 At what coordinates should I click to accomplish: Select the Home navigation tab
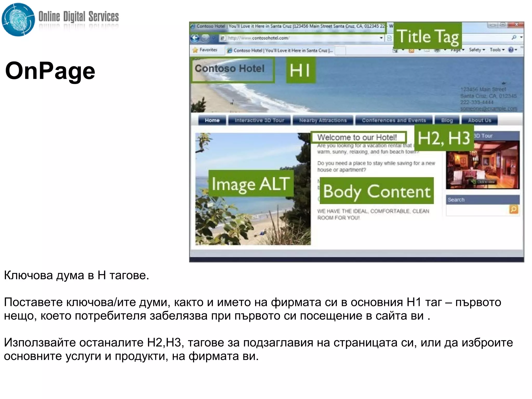[x=212, y=120]
